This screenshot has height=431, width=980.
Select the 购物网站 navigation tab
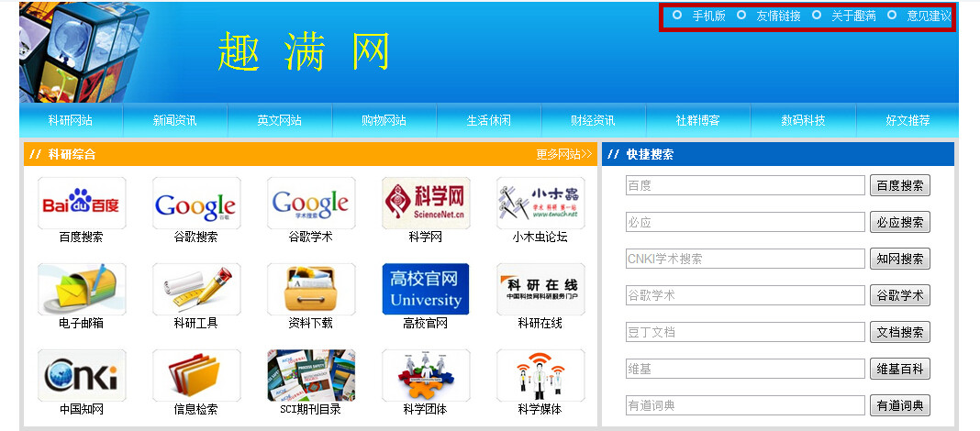click(384, 120)
